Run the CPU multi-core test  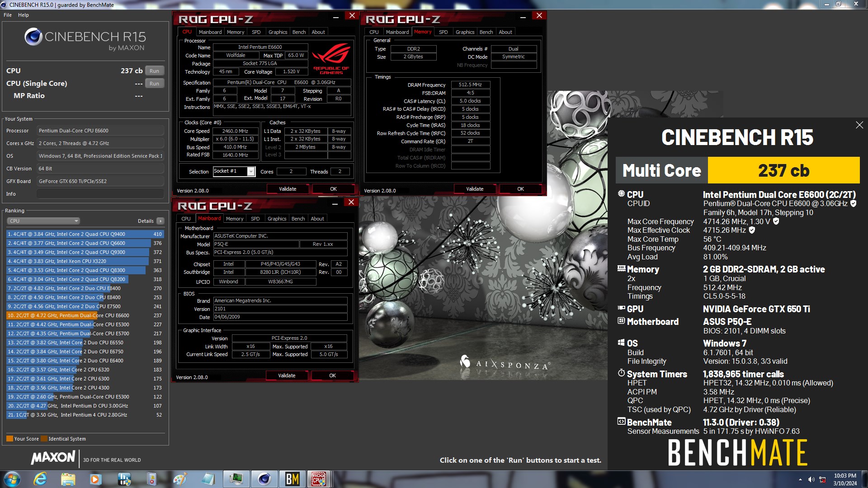click(155, 71)
